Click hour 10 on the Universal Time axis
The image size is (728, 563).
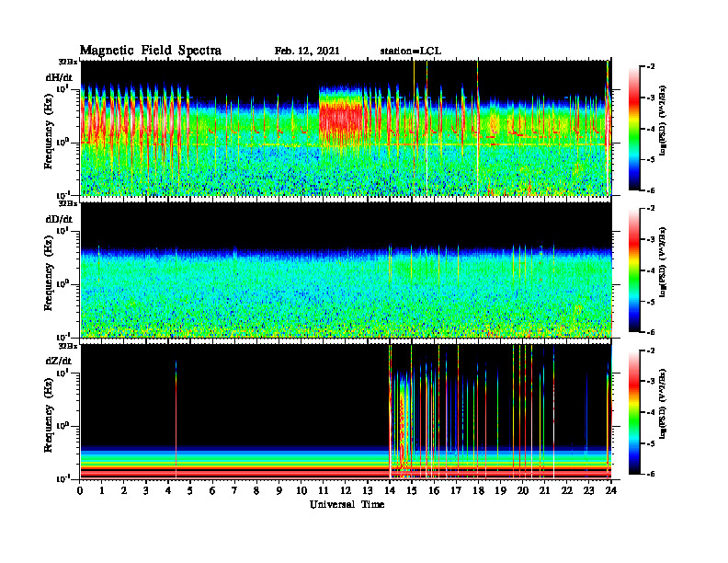(301, 491)
